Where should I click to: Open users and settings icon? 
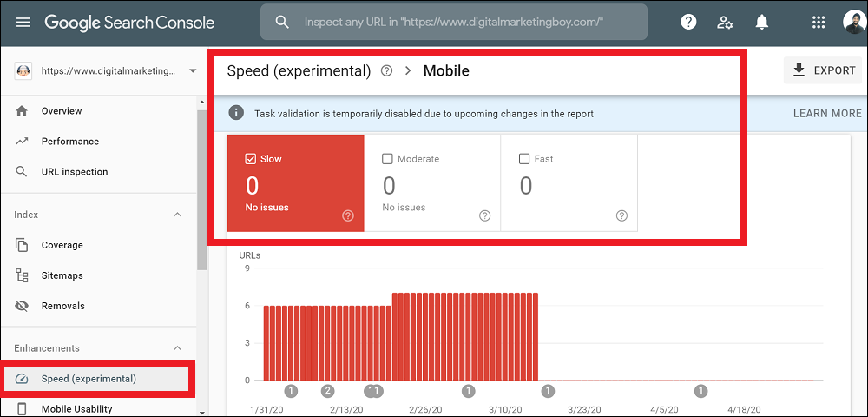725,23
